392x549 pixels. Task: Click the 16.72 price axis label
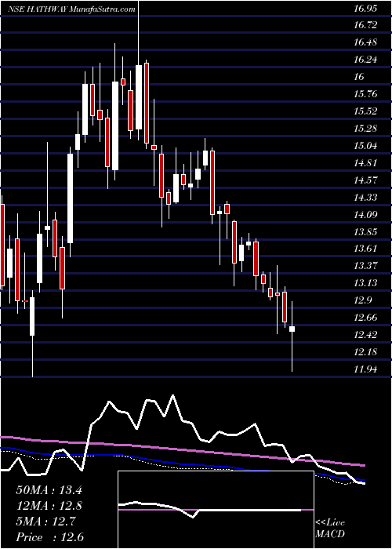pyautogui.click(x=366, y=25)
